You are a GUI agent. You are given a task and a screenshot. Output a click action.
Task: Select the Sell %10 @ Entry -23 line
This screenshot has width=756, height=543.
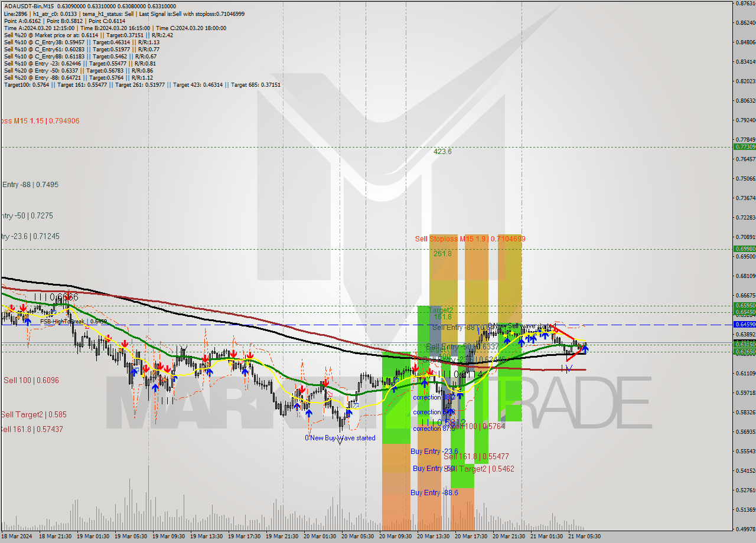coord(80,63)
